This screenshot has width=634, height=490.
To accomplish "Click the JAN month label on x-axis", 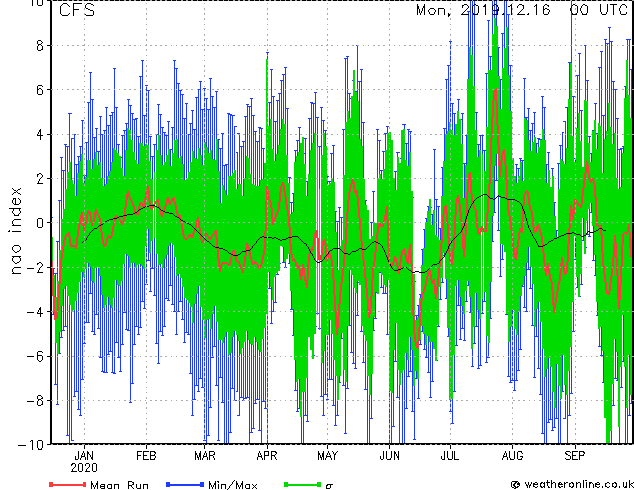I will point(84,456).
